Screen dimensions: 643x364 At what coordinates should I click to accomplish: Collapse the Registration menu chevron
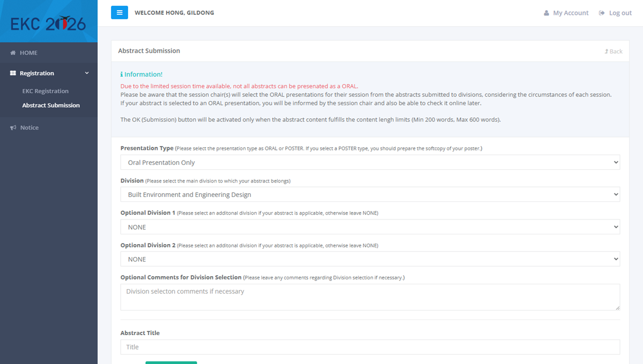[x=87, y=73]
